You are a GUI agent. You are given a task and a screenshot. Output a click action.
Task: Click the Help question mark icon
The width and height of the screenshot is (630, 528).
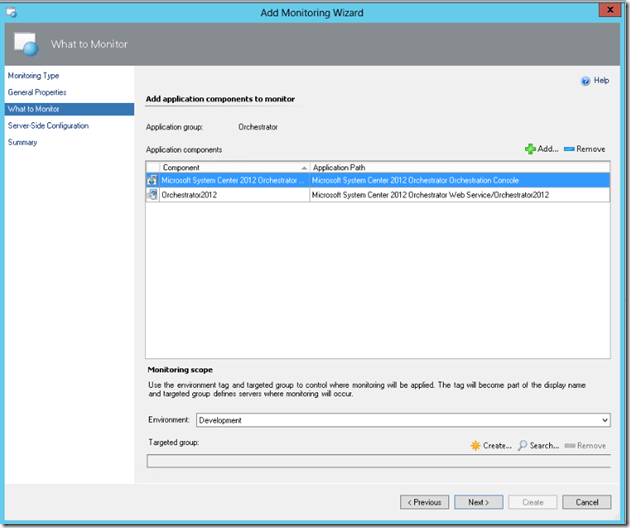[585, 80]
